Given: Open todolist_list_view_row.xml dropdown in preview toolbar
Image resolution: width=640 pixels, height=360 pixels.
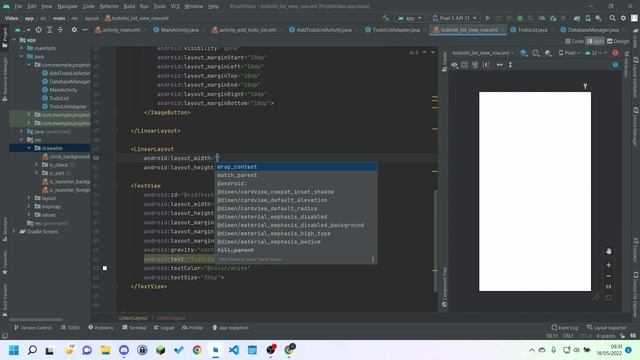Looking at the screenshot, I should pyautogui.click(x=483, y=53).
